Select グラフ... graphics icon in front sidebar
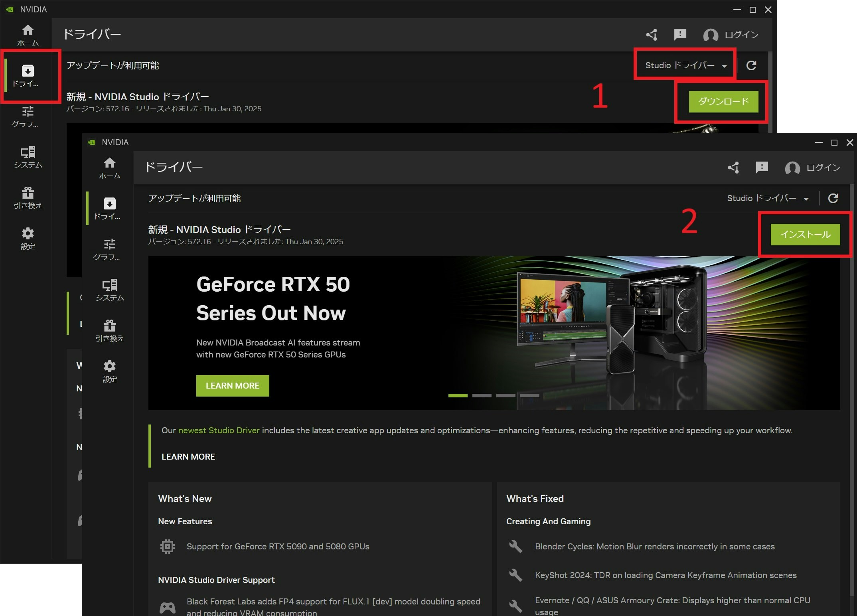 [x=109, y=249]
